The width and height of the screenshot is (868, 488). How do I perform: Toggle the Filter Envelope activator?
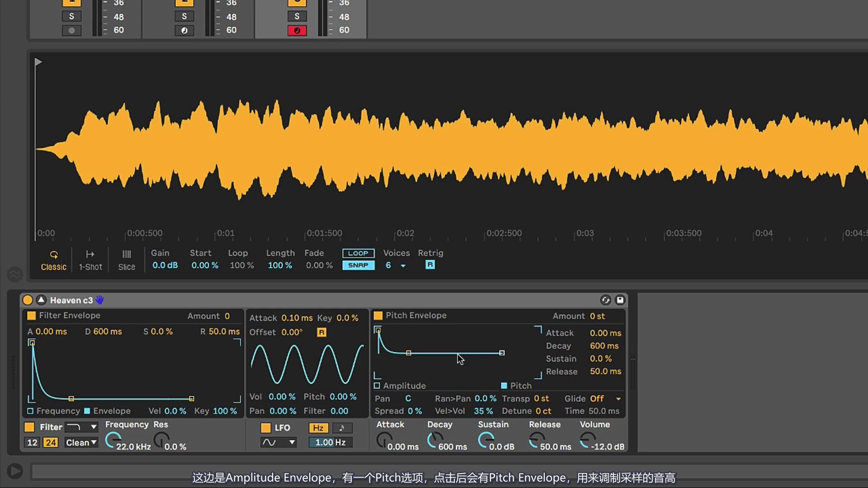(31, 315)
